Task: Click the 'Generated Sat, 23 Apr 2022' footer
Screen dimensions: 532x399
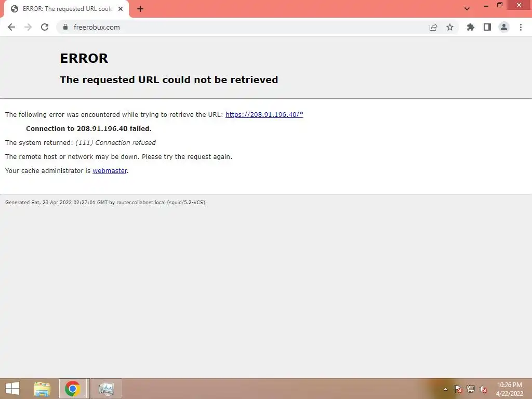Action: (x=105, y=203)
